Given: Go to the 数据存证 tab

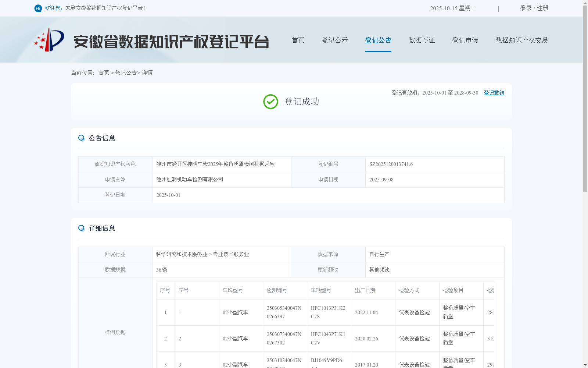Looking at the screenshot, I should coord(422,40).
